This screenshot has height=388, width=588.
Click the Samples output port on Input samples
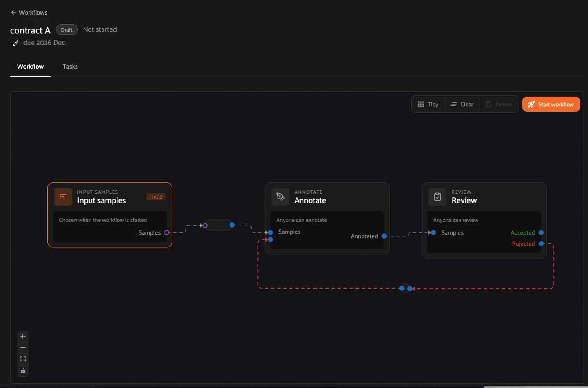[x=167, y=232]
